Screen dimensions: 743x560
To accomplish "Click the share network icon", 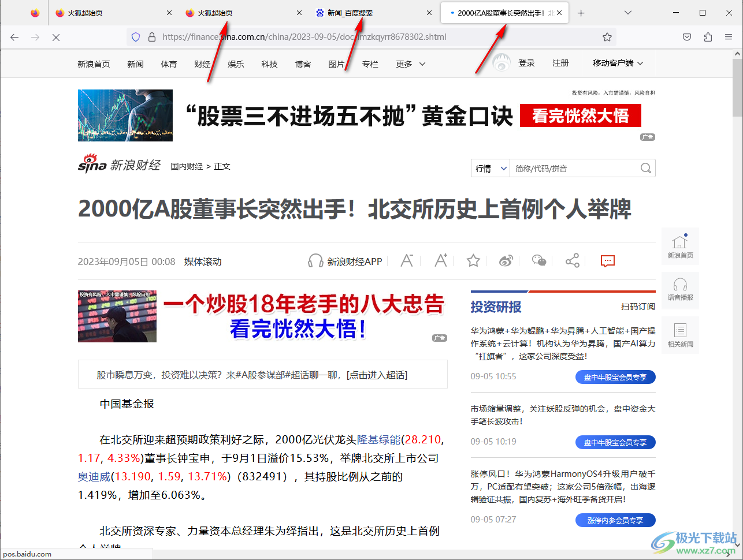I will point(573,261).
